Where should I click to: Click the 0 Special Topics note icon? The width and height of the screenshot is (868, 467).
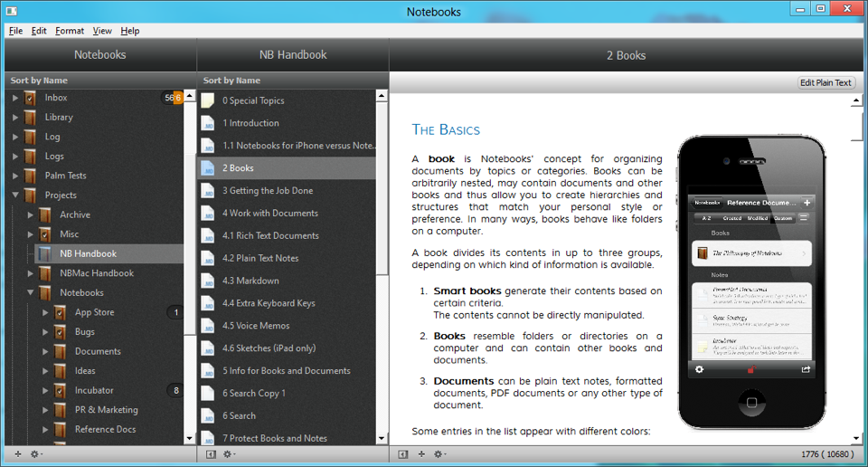[x=208, y=100]
